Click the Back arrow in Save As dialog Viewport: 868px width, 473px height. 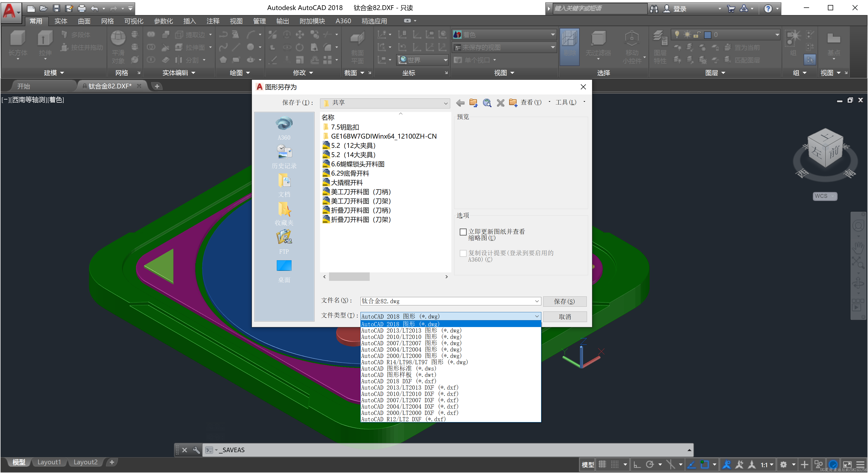(x=460, y=103)
